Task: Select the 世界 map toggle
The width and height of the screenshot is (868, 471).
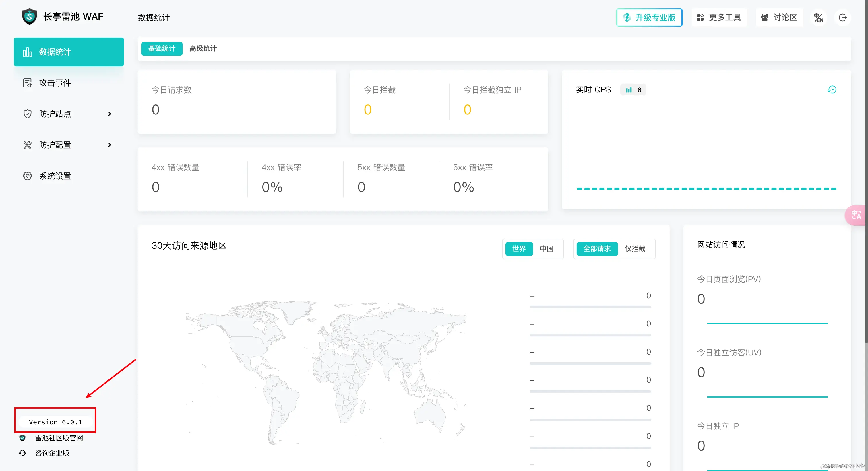Action: click(519, 248)
